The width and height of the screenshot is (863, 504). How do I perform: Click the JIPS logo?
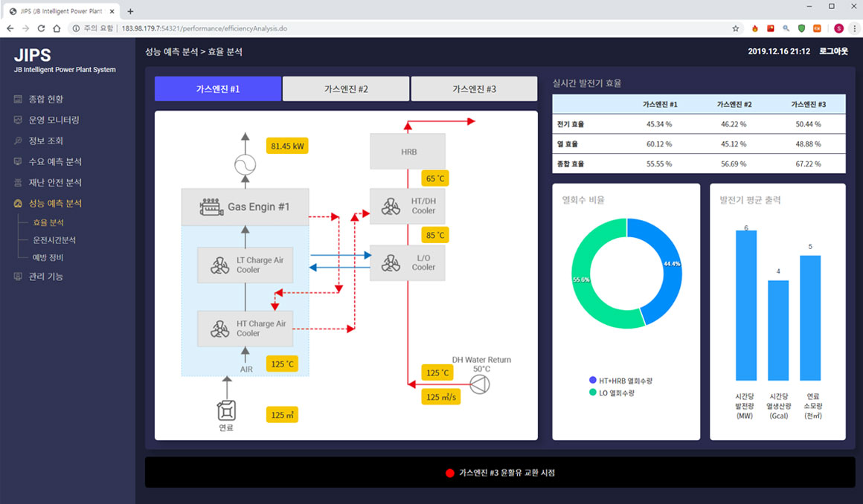(32, 55)
